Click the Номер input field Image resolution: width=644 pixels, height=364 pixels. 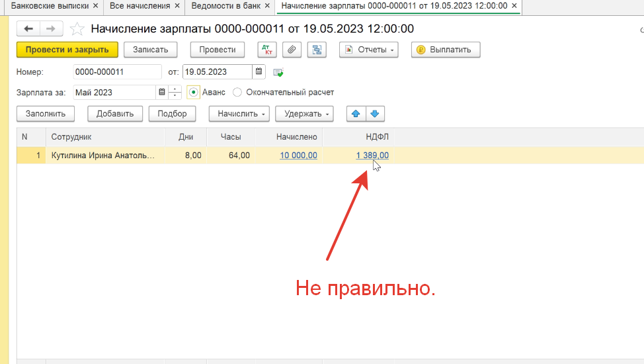117,71
